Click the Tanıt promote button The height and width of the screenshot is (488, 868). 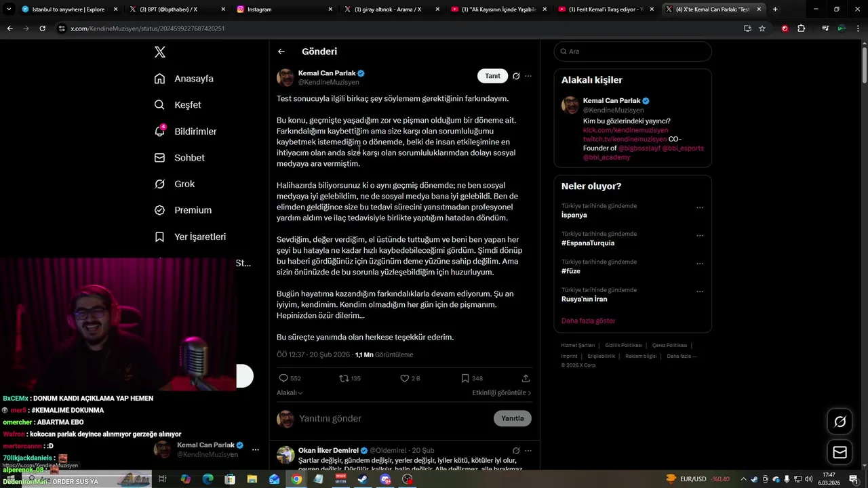tap(492, 76)
